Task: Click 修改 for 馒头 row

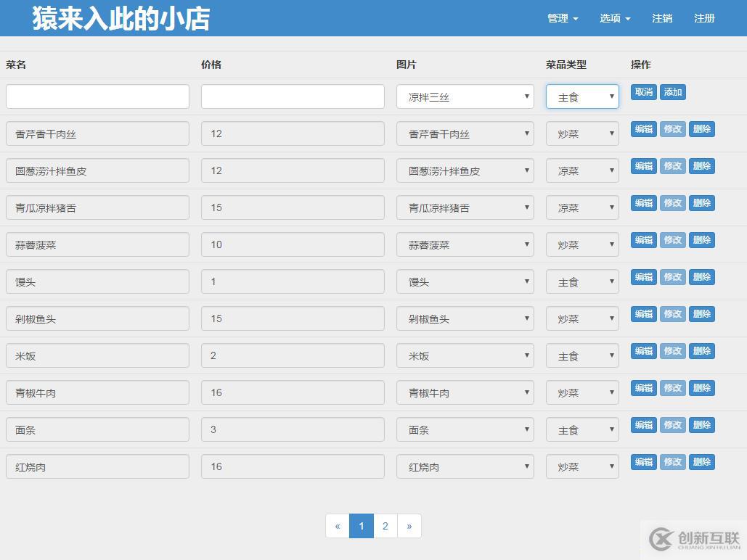Action: 673,277
